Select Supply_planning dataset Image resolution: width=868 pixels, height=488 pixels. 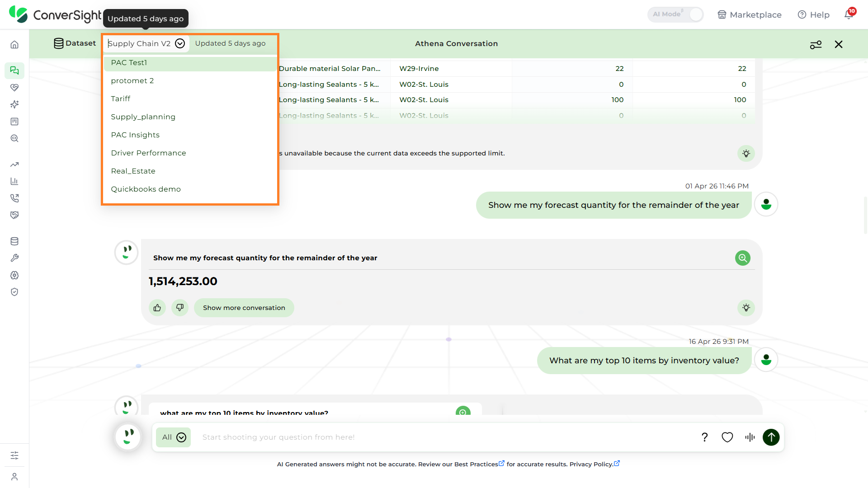pos(190,117)
